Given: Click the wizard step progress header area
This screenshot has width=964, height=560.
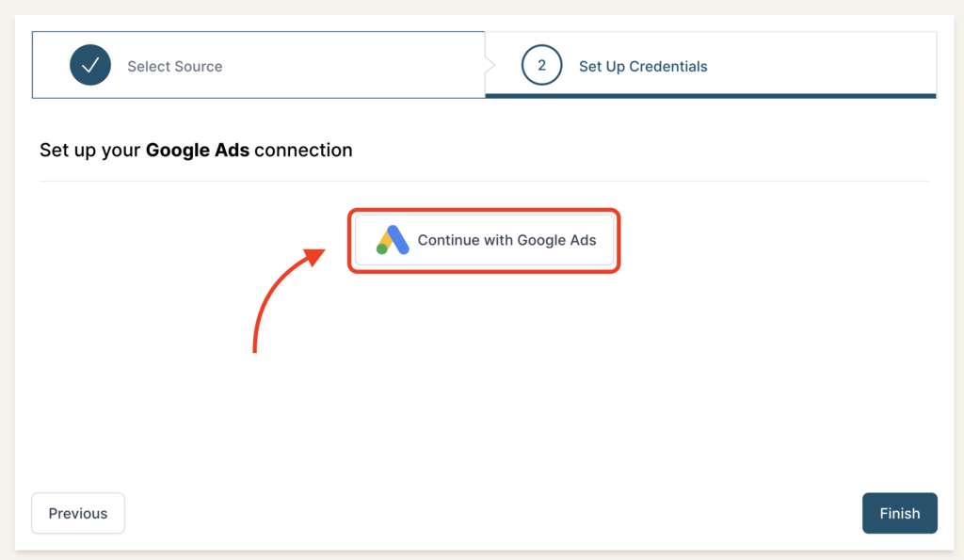Looking at the screenshot, I should point(482,64).
